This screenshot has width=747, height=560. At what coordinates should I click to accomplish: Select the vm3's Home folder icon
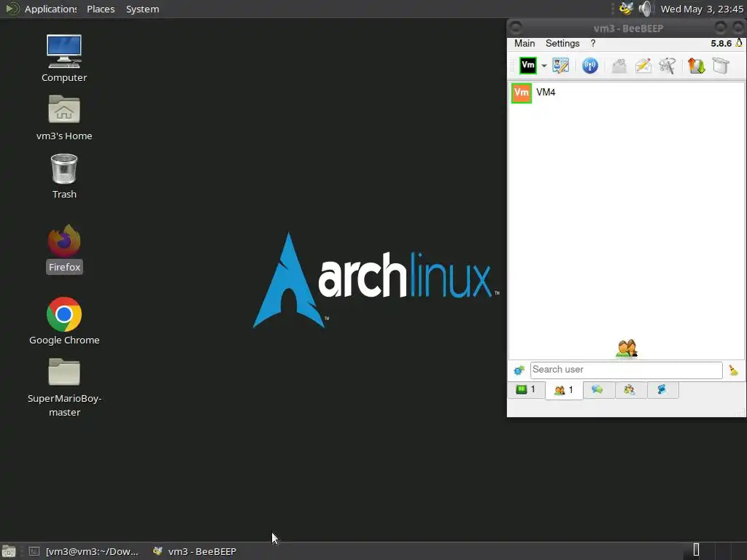tap(64, 117)
